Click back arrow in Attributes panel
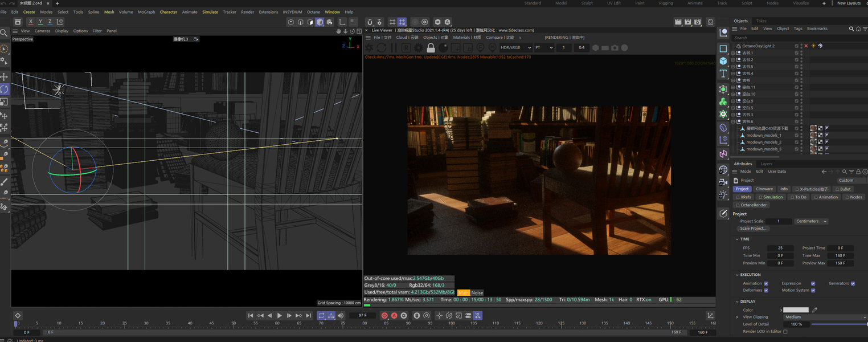This screenshot has width=868, height=342. [x=824, y=172]
